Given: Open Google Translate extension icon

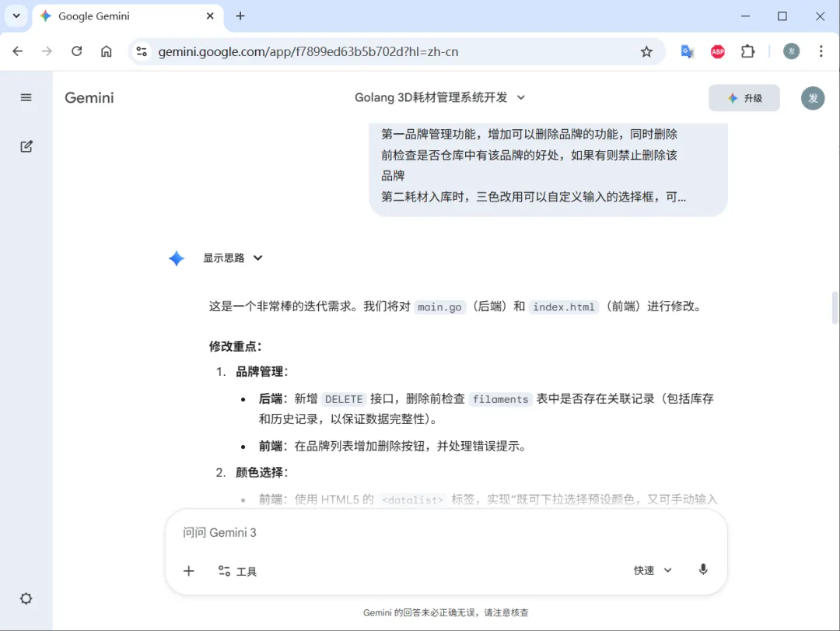Looking at the screenshot, I should (x=688, y=51).
